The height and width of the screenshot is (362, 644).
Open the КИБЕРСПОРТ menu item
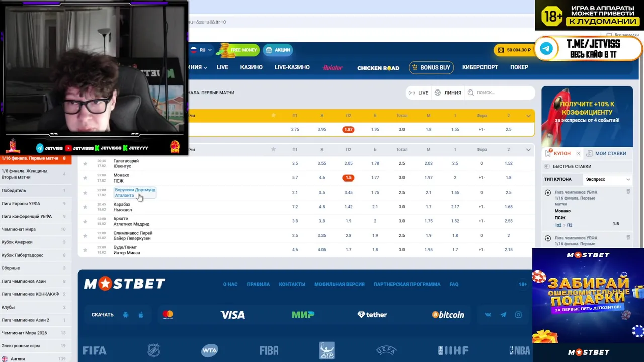click(480, 67)
